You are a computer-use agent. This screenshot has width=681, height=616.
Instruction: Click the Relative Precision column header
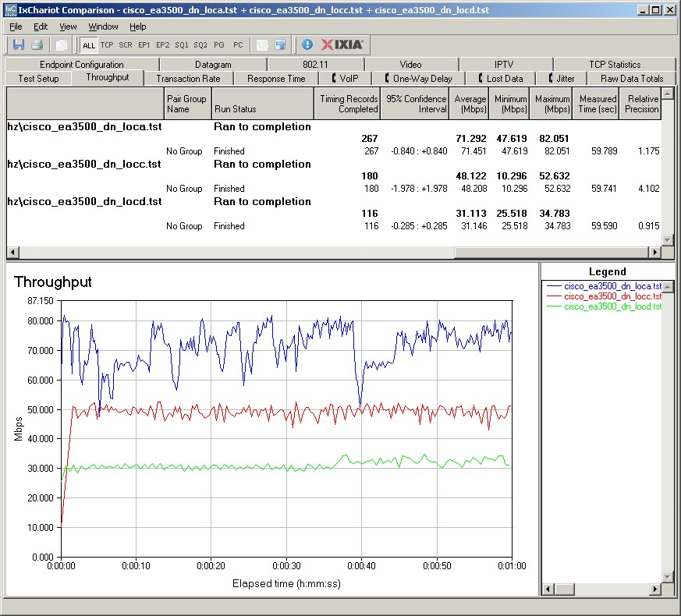[640, 104]
